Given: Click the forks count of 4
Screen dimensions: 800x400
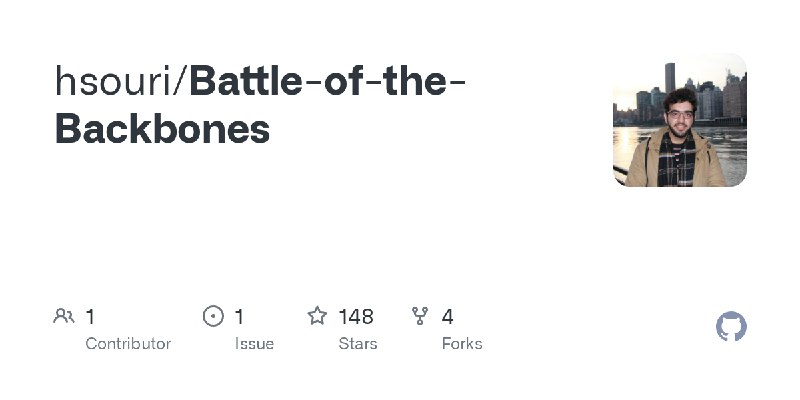Looking at the screenshot, I should 447,317.
